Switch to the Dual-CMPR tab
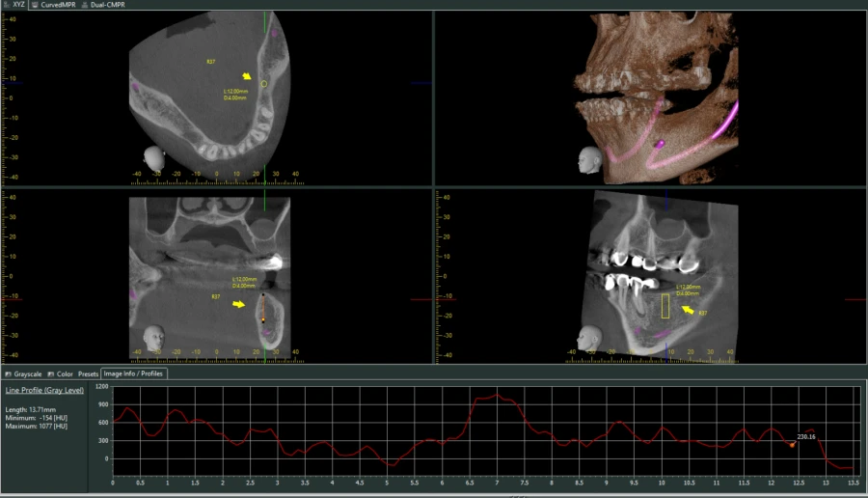 point(104,5)
